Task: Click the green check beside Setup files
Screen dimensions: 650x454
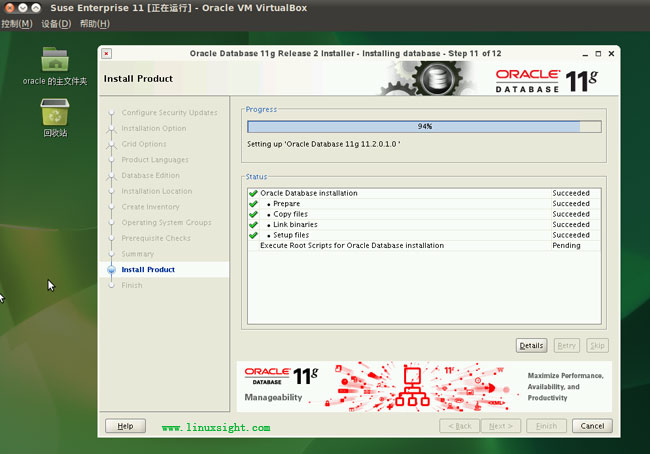Action: tap(253, 235)
